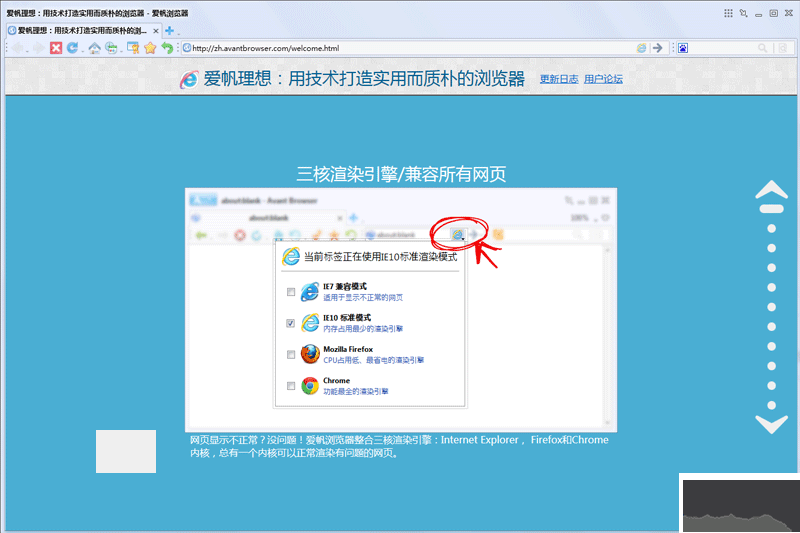Click the grayed-out Forward arrow
The height and width of the screenshot is (533, 800).
pyautogui.click(x=39, y=48)
